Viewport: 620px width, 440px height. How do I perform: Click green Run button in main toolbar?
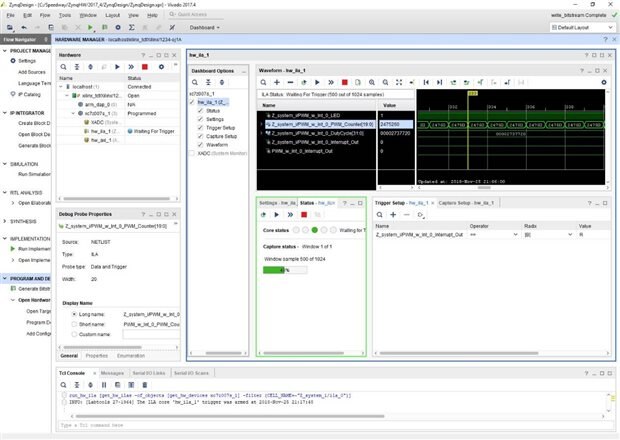(x=92, y=28)
